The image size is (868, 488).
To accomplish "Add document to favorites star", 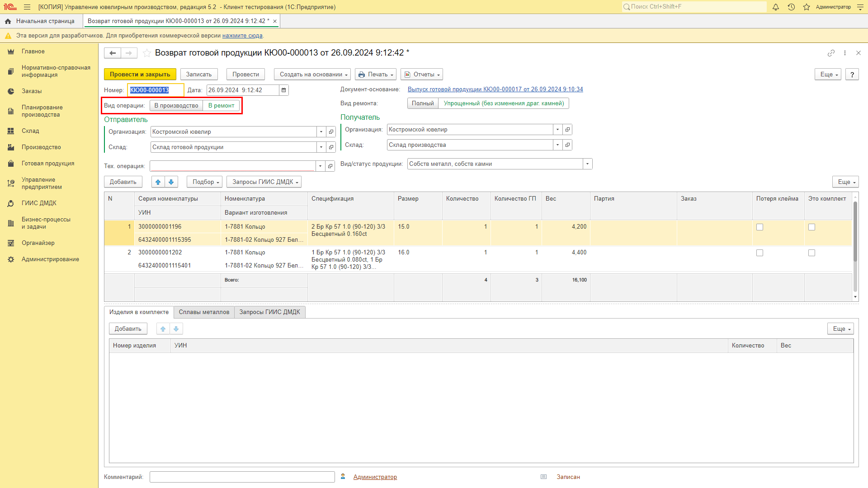I will pyautogui.click(x=147, y=53).
